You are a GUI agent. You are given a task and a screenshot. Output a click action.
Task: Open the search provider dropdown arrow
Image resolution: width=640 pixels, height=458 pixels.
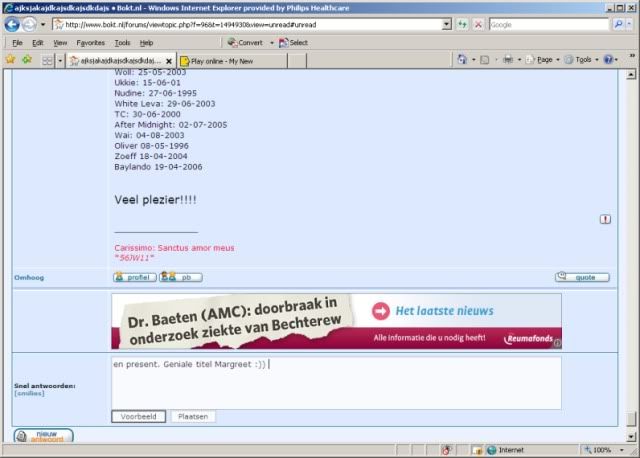pyautogui.click(x=629, y=24)
